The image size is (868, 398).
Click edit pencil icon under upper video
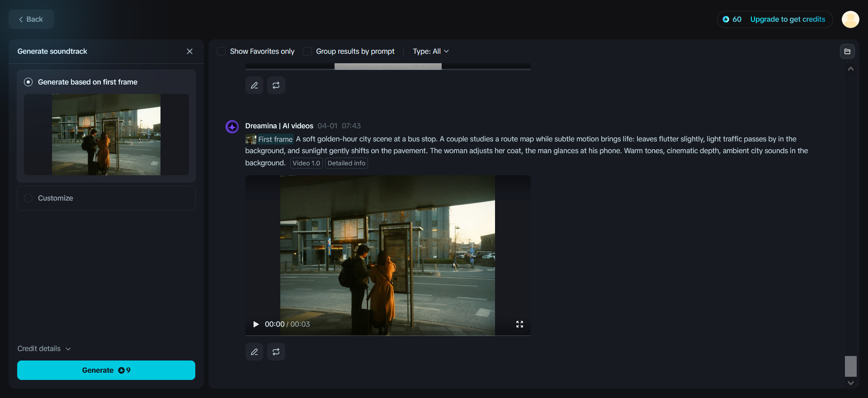[255, 85]
